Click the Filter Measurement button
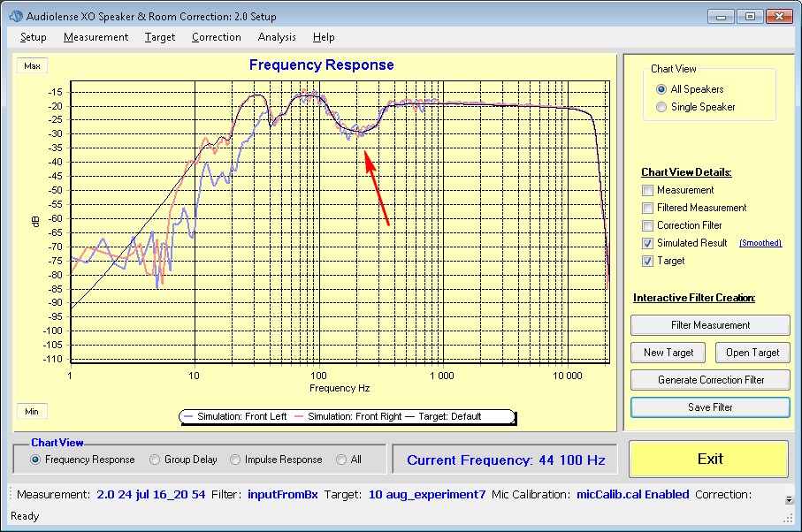The image size is (802, 532). tap(710, 325)
